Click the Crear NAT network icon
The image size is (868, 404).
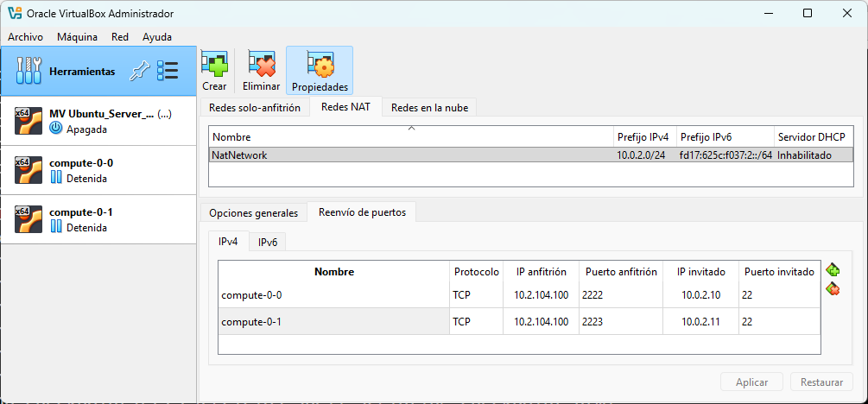coord(214,70)
